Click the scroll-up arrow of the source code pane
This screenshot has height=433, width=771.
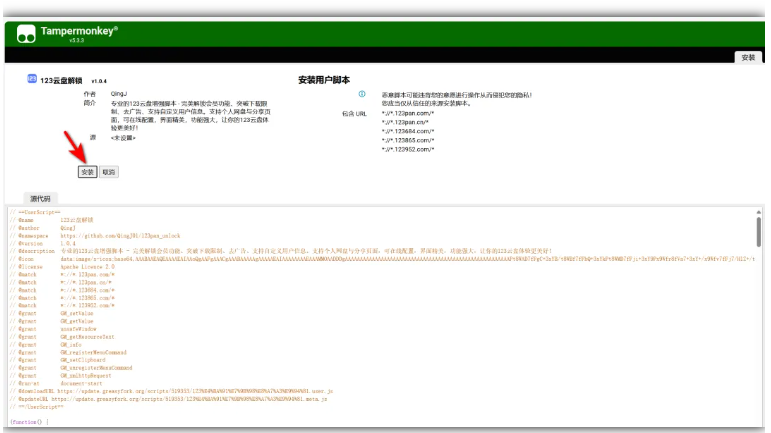(759, 212)
